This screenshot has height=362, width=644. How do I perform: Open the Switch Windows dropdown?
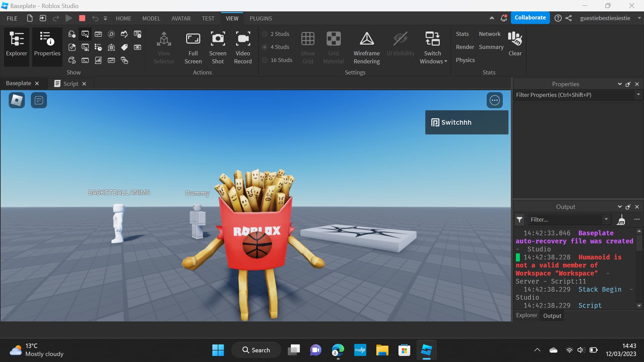pos(433,47)
